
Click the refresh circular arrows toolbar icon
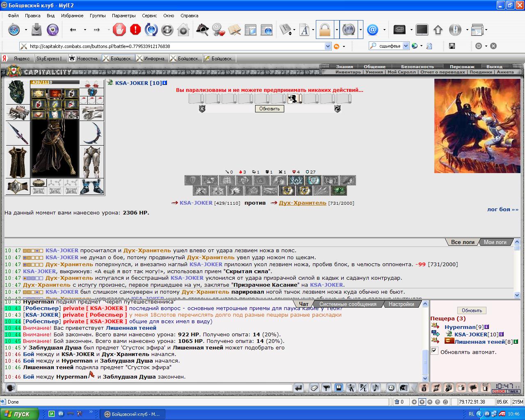point(167,30)
